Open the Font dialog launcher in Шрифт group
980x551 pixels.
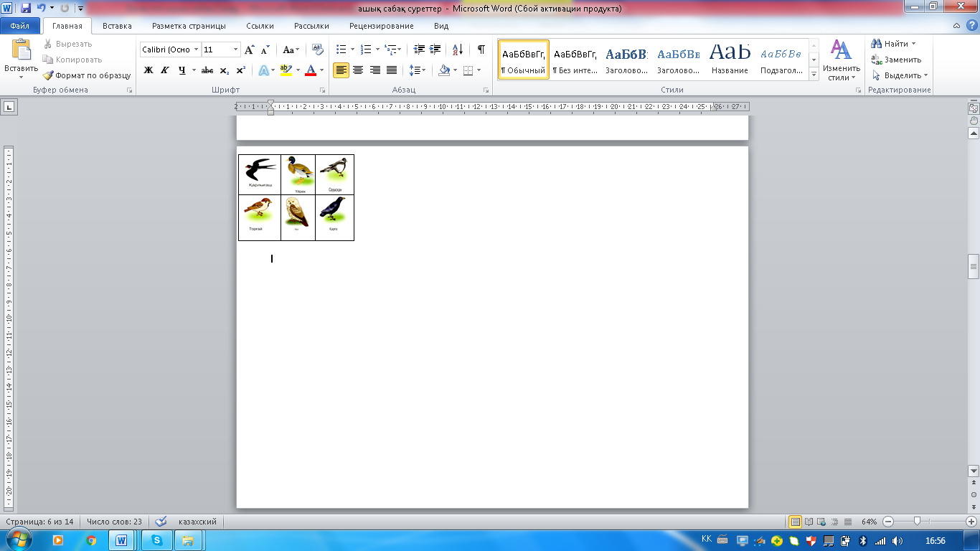[323, 90]
